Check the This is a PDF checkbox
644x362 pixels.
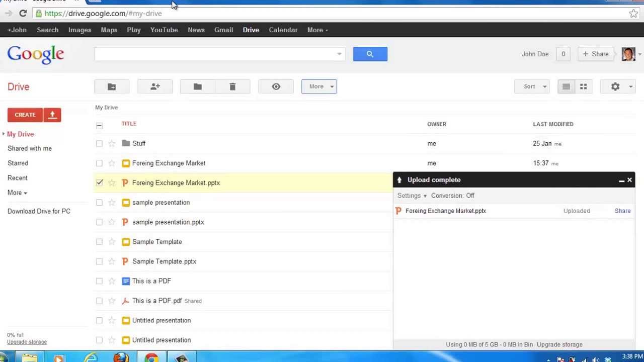[x=99, y=281]
